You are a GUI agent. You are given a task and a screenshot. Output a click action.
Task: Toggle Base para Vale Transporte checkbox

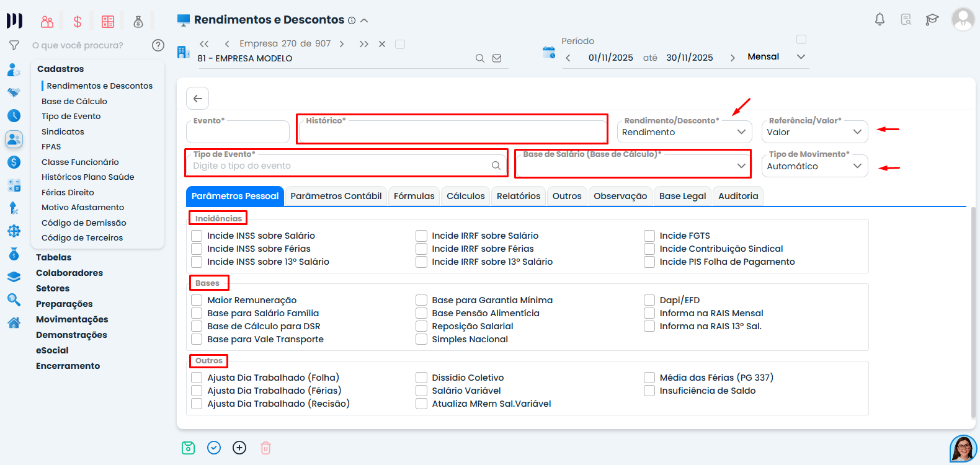coord(197,339)
